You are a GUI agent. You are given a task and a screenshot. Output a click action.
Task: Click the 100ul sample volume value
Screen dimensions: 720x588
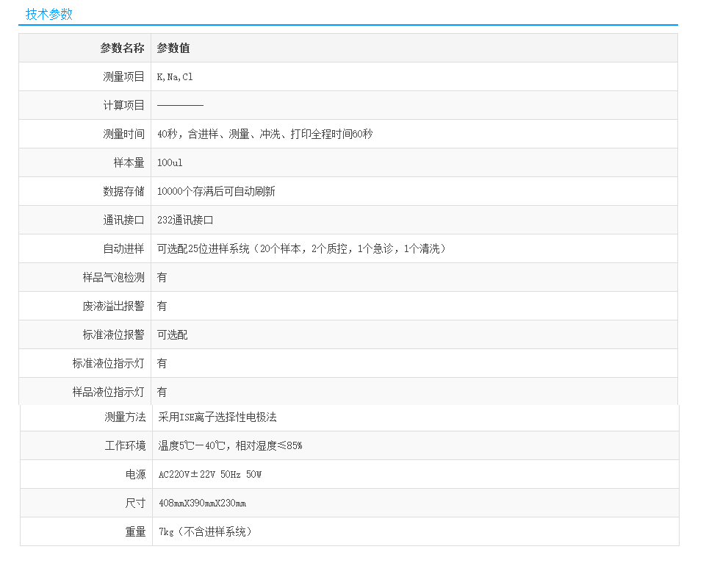click(x=169, y=162)
